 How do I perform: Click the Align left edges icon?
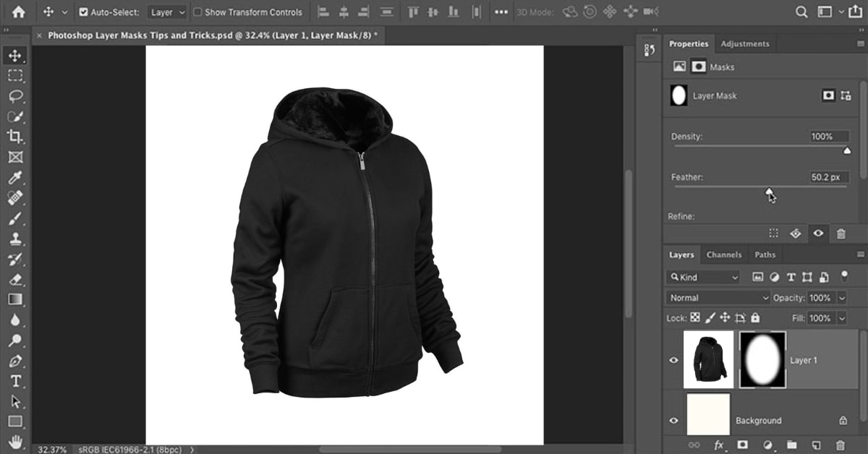click(x=323, y=12)
